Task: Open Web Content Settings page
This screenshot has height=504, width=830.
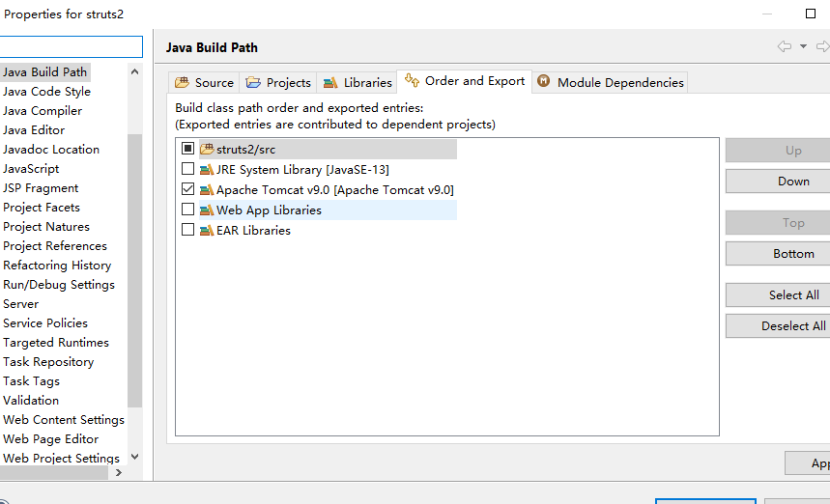Action: click(x=64, y=420)
